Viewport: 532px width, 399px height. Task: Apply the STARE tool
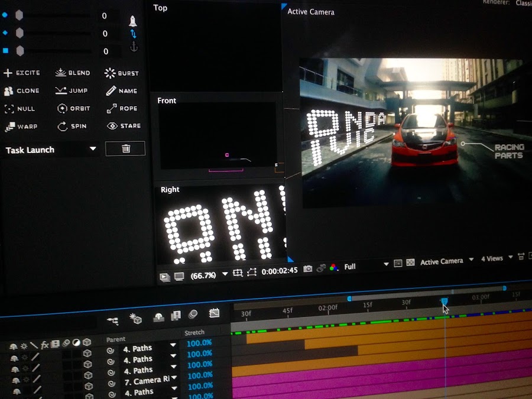[124, 126]
